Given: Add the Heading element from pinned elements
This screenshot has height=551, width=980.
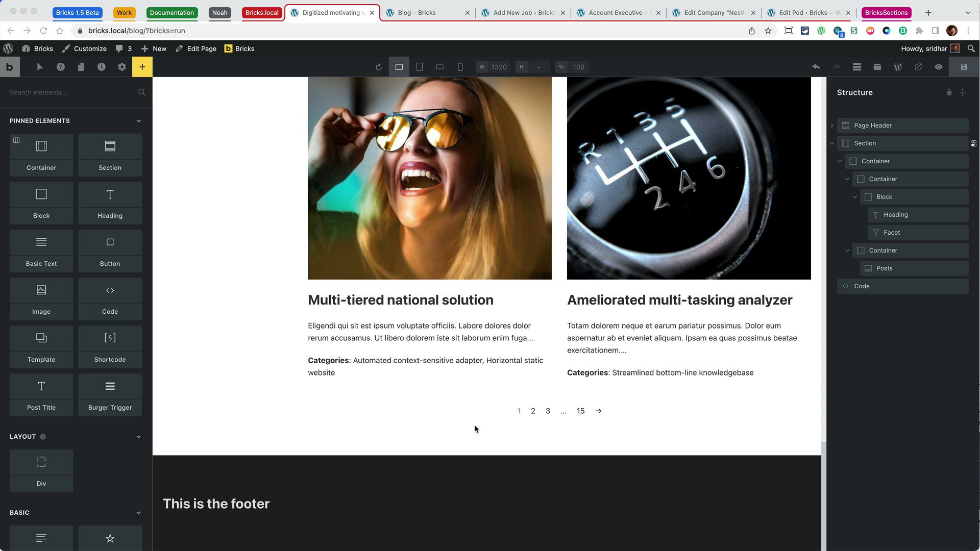Looking at the screenshot, I should tap(110, 203).
